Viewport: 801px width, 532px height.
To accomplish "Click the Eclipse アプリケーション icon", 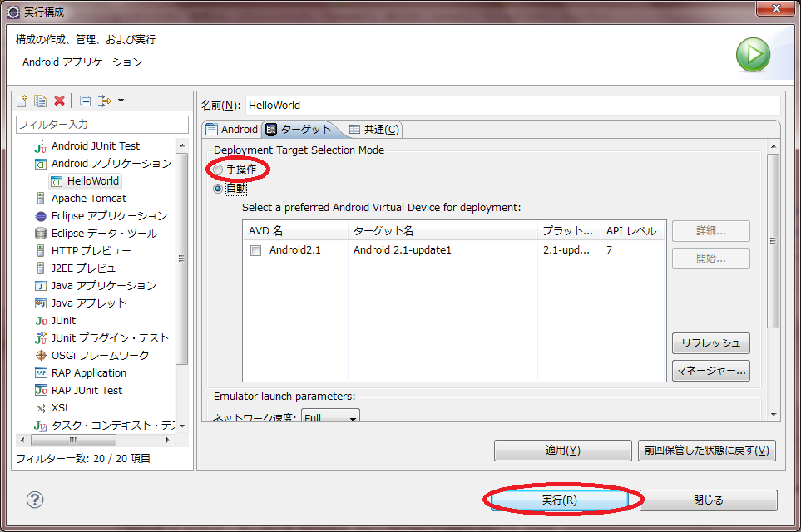I will 41,216.
